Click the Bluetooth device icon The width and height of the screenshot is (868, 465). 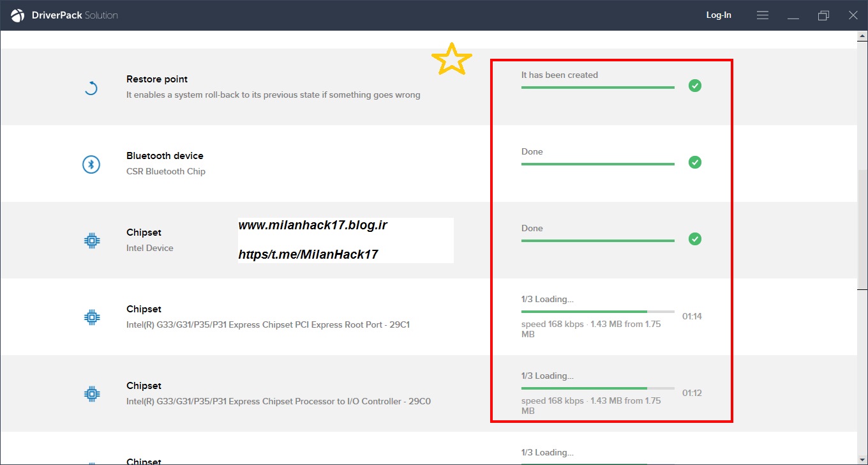click(91, 164)
